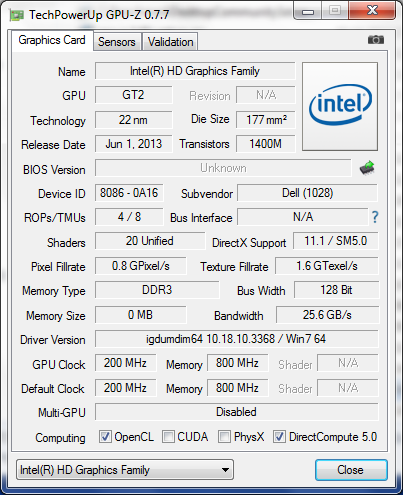Click the GPU-Z title bar app icon

pos(17,15)
